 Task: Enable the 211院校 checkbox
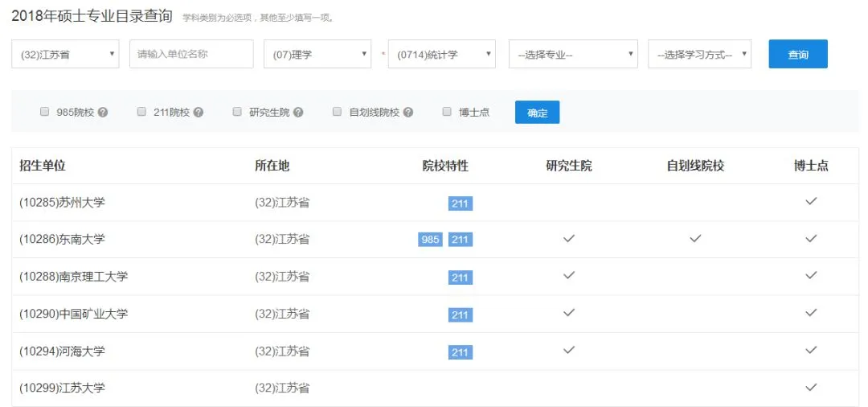pyautogui.click(x=141, y=112)
